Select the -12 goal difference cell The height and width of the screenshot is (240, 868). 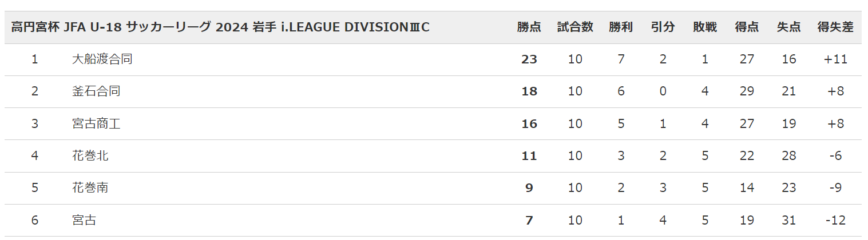pyautogui.click(x=835, y=220)
